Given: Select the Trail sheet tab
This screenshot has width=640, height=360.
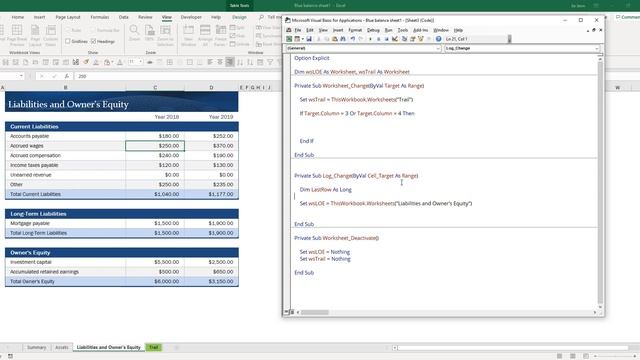Looking at the screenshot, I should point(153,347).
